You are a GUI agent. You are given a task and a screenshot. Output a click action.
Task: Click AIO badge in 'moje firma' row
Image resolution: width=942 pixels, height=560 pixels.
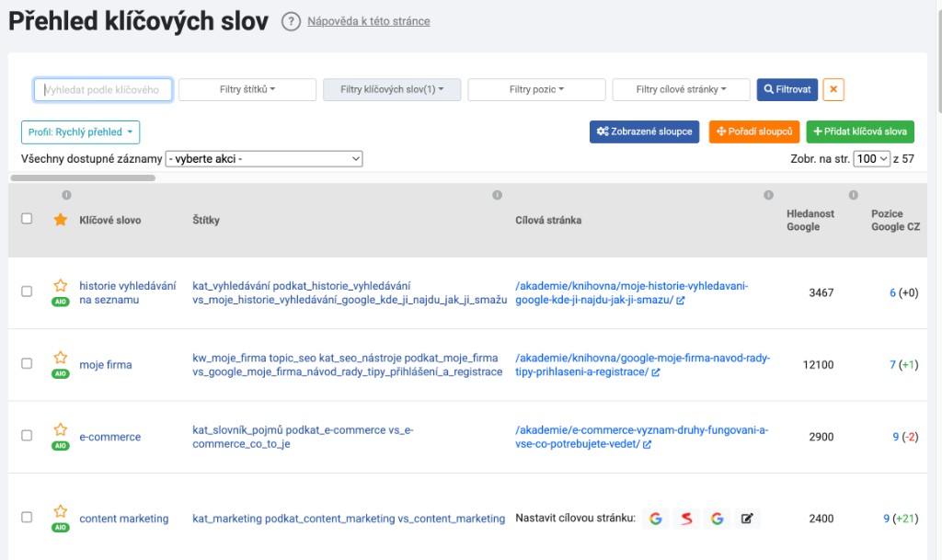[x=61, y=374]
